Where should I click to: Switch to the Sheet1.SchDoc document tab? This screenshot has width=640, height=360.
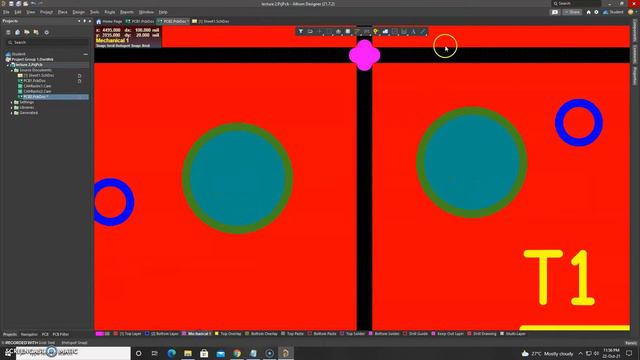(211, 21)
